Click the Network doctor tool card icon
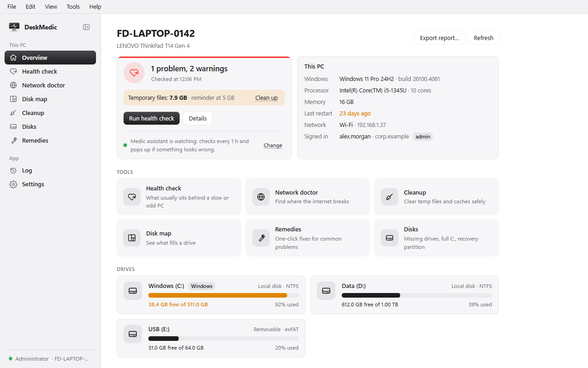Viewport: 588px width, 368px height. tap(261, 197)
